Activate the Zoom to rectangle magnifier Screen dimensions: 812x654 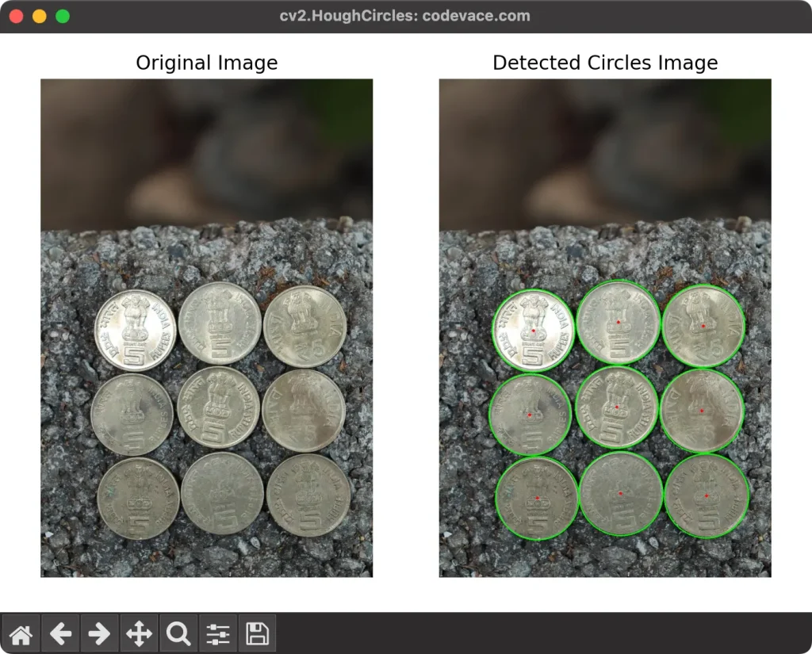(x=178, y=633)
